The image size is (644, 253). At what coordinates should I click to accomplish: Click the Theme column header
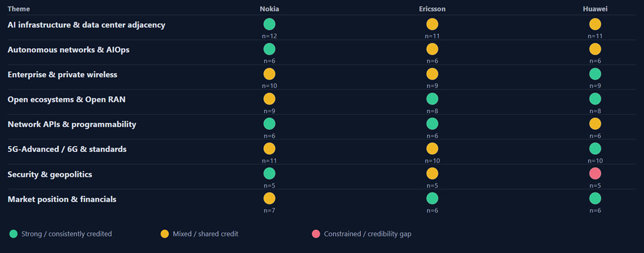click(x=19, y=9)
